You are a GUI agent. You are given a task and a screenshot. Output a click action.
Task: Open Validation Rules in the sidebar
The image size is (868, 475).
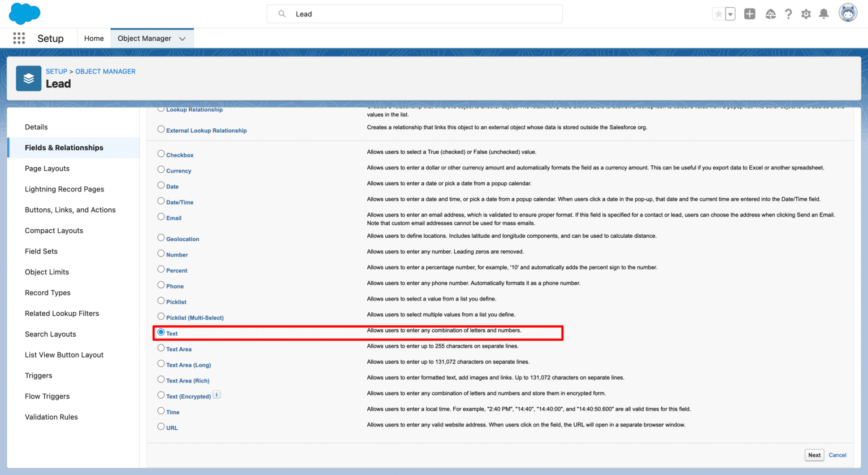tap(51, 417)
